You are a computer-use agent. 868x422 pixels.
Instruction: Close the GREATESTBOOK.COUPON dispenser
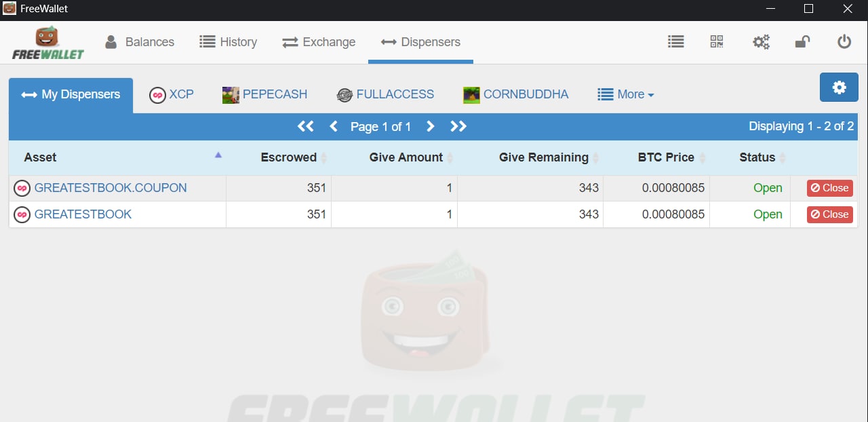(830, 188)
